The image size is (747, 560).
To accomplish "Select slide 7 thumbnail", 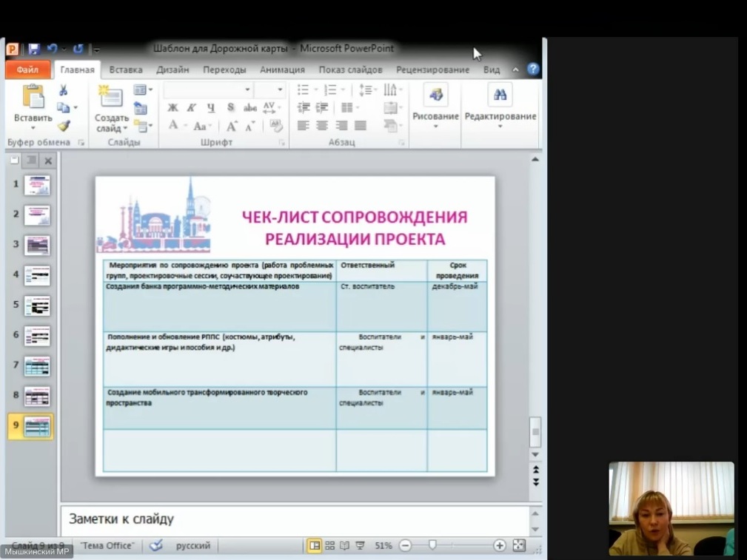I will [x=37, y=366].
